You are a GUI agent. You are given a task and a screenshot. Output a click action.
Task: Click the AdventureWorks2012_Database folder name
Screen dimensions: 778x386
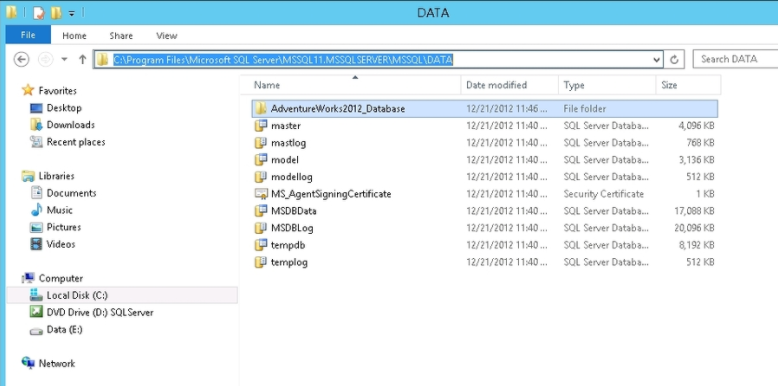[338, 109]
